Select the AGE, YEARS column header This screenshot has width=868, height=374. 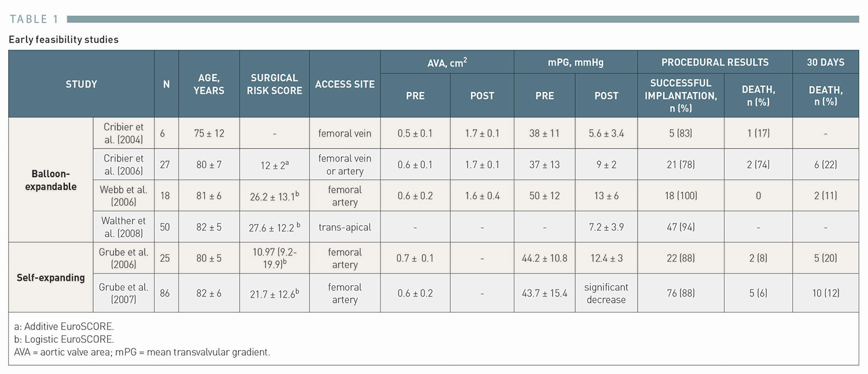(208, 84)
